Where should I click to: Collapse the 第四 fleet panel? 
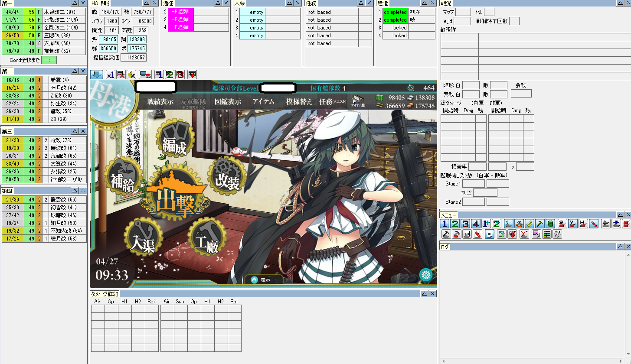pos(75,191)
